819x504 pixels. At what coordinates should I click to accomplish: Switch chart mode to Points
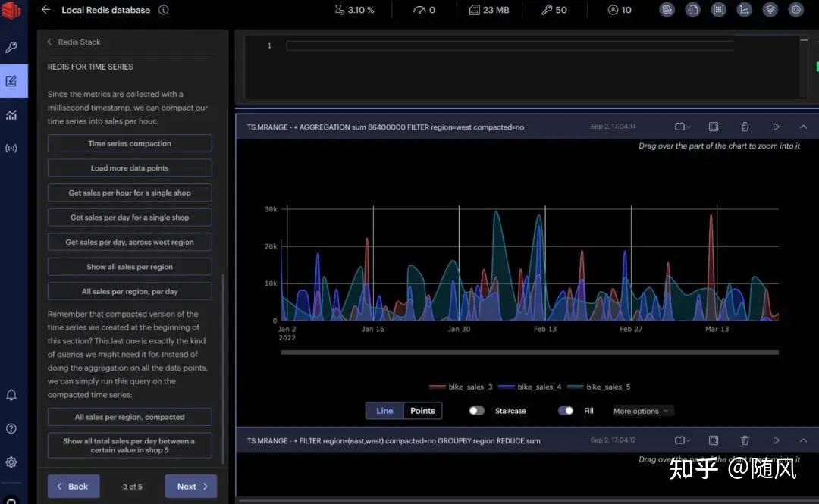coord(422,411)
